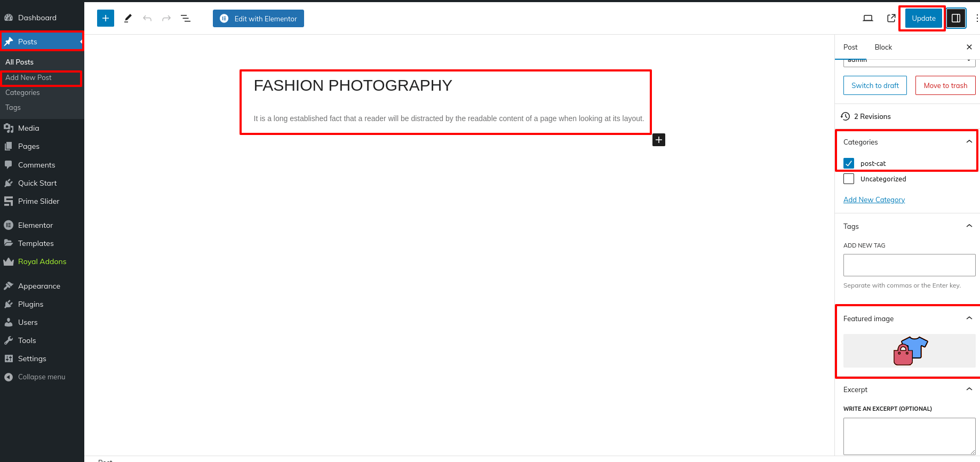Click the Add New Tag input field
The height and width of the screenshot is (462, 980).
point(909,265)
